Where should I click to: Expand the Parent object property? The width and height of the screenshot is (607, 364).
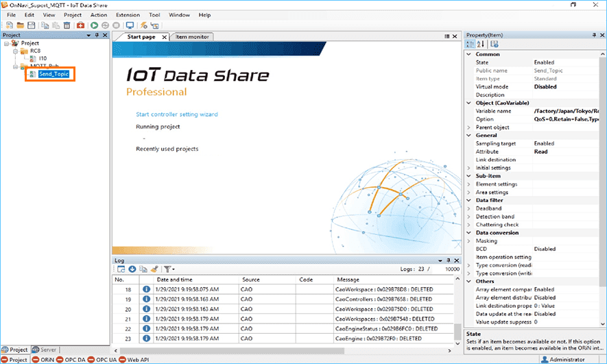coord(469,128)
